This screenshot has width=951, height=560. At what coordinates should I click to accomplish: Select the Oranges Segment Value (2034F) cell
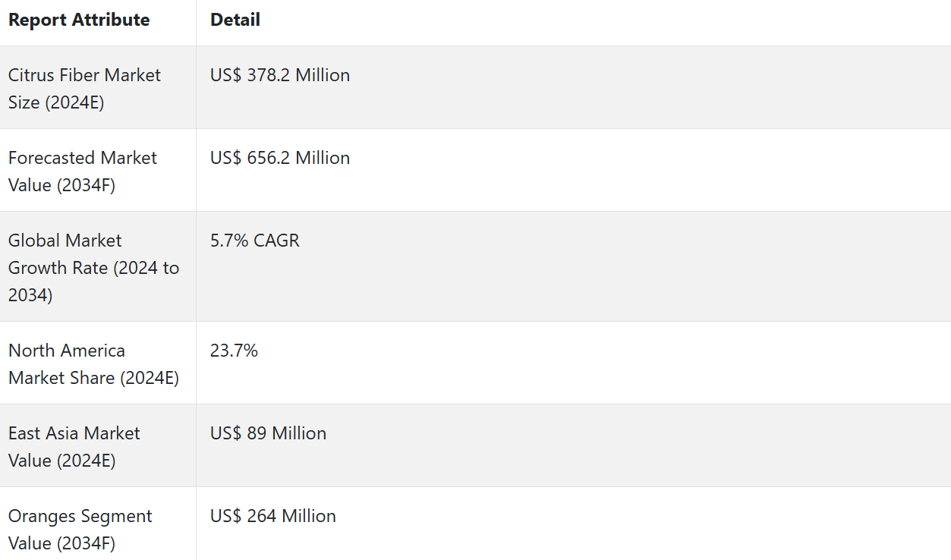click(x=80, y=529)
